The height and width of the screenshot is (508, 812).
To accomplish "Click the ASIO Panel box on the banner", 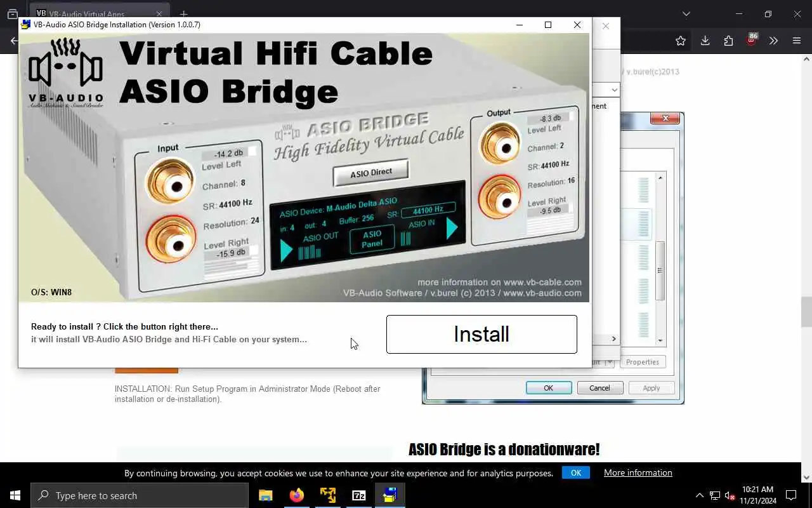I will [372, 239].
